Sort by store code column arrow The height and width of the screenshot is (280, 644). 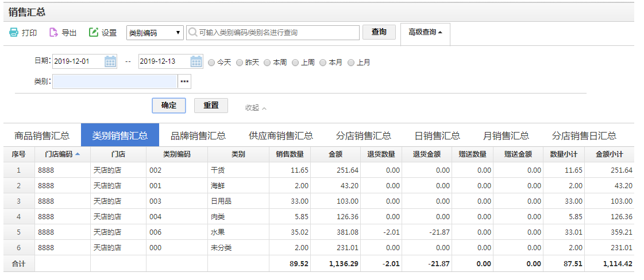pos(78,154)
